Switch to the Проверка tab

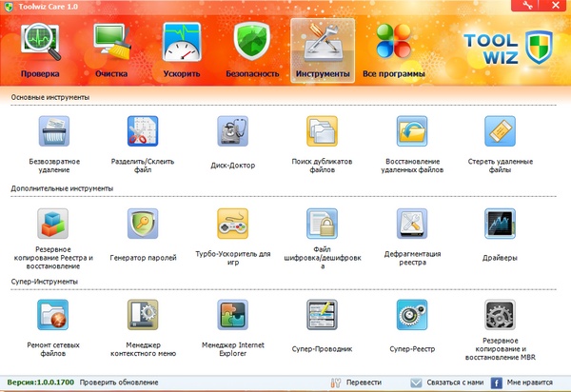point(39,49)
